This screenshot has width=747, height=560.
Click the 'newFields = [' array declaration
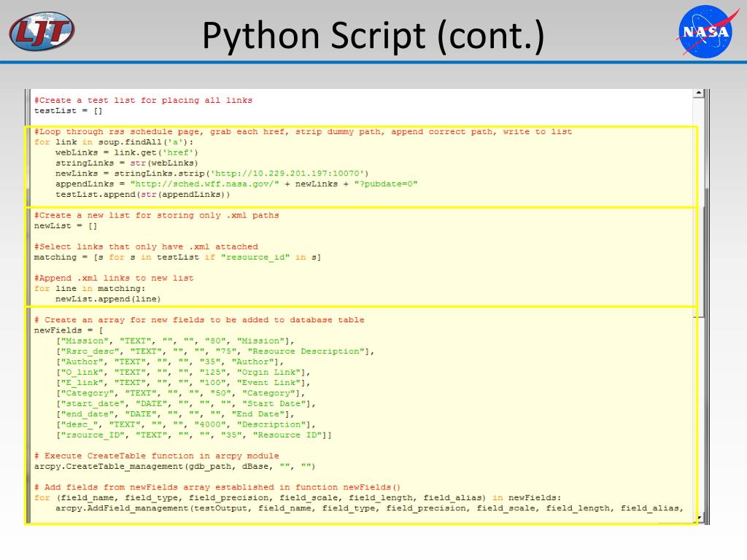point(69,330)
